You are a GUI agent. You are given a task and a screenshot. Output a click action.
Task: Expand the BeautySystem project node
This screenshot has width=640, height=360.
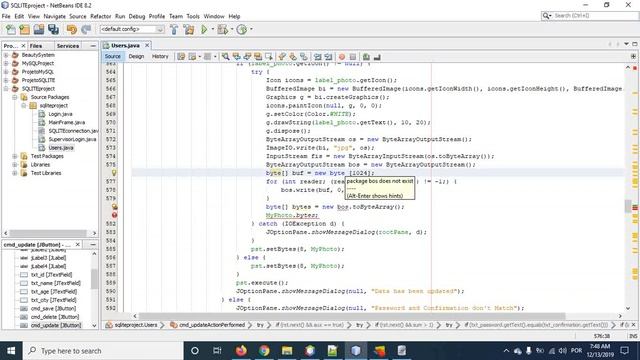[6, 55]
